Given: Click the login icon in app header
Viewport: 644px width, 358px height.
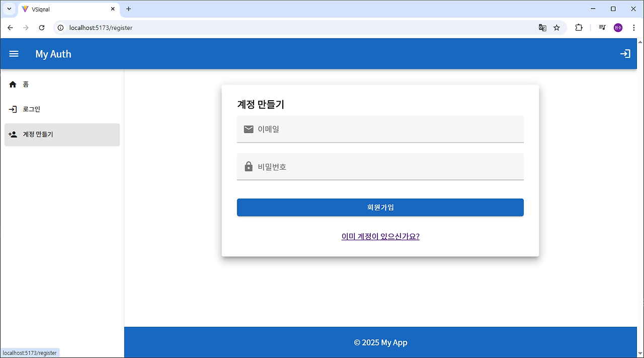Looking at the screenshot, I should (x=625, y=54).
